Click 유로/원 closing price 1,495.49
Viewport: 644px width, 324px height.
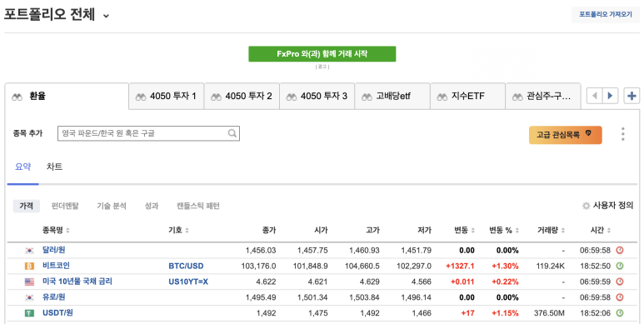coord(261,297)
